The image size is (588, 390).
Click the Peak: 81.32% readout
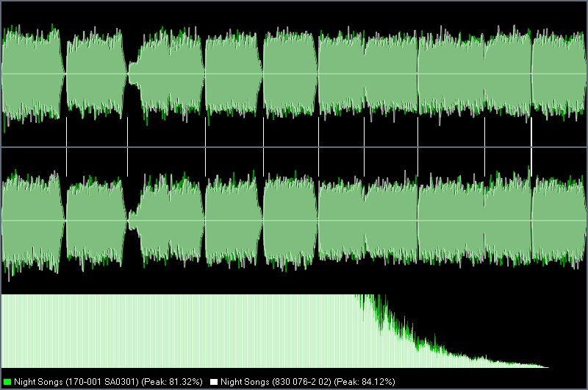172,382
